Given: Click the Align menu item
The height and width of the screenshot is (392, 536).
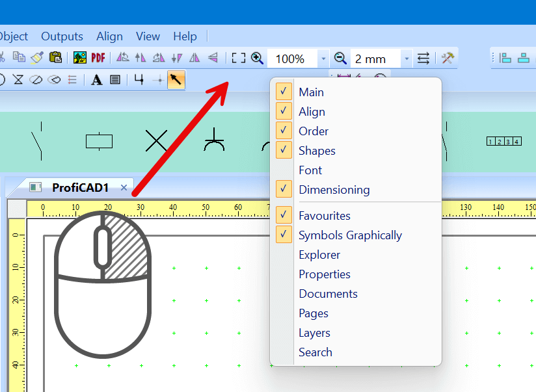Looking at the screenshot, I should (109, 36).
